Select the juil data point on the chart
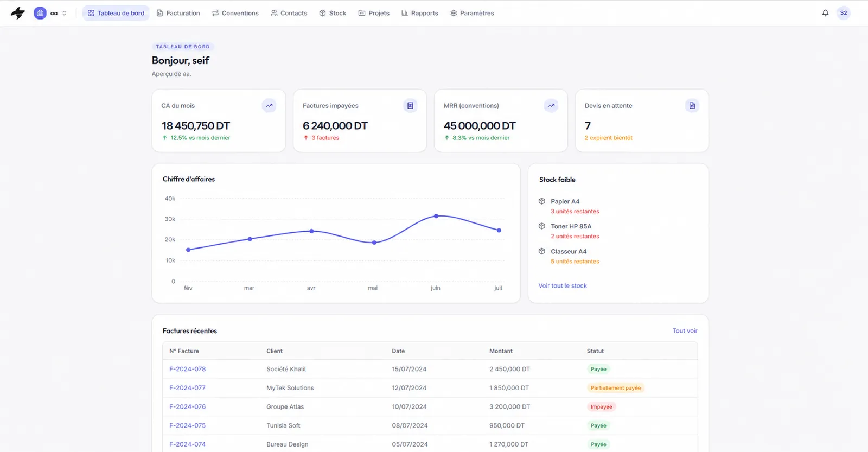Viewport: 868px width, 452px height. coord(499,230)
